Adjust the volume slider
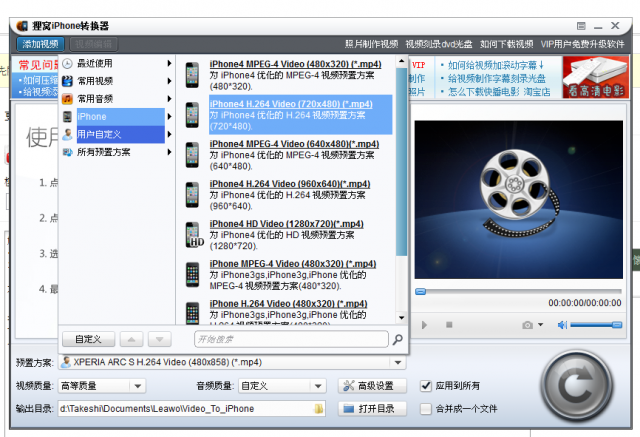 click(x=596, y=325)
